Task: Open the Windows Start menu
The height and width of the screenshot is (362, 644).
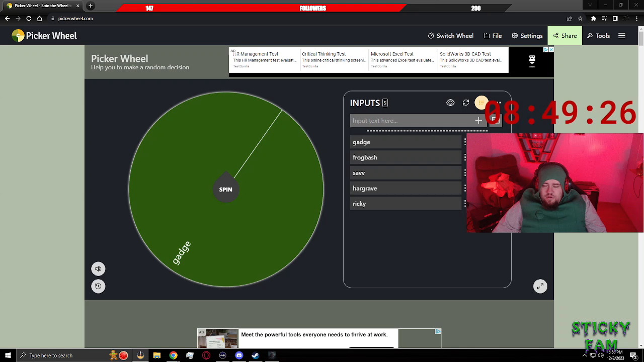Action: (x=8, y=355)
